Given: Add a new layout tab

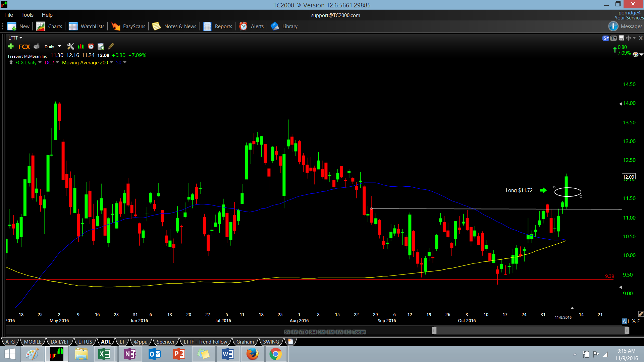Looking at the screenshot, I should (x=290, y=342).
